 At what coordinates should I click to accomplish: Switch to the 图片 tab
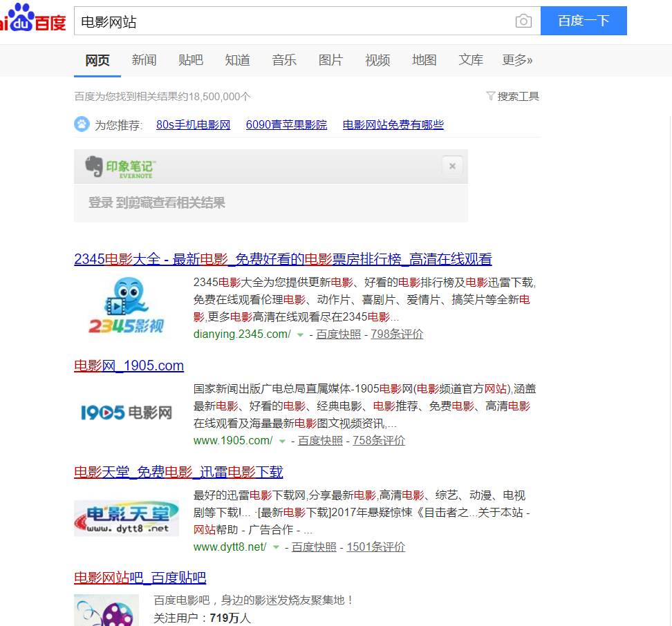(x=331, y=60)
